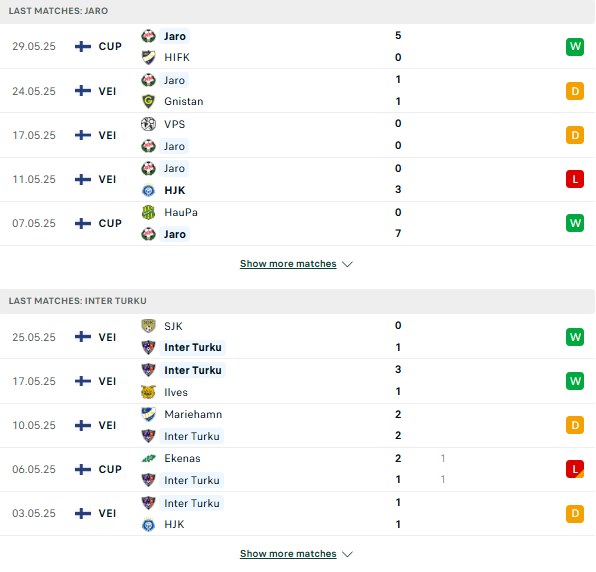The image size is (596, 572).
Task: Click the Ilves club logo
Action: [148, 392]
